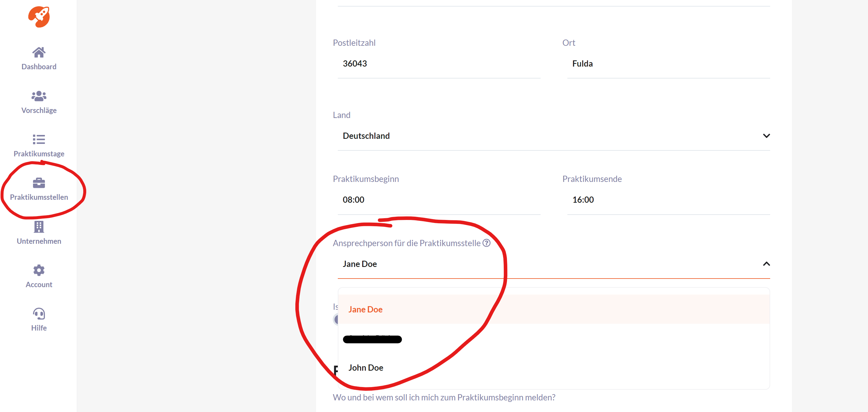Click the rocket logo icon

pyautogui.click(x=39, y=17)
